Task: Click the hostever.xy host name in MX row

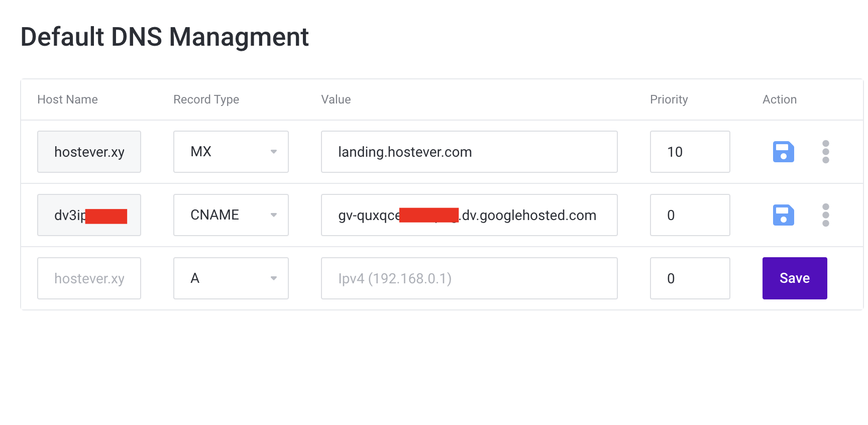Action: click(89, 152)
